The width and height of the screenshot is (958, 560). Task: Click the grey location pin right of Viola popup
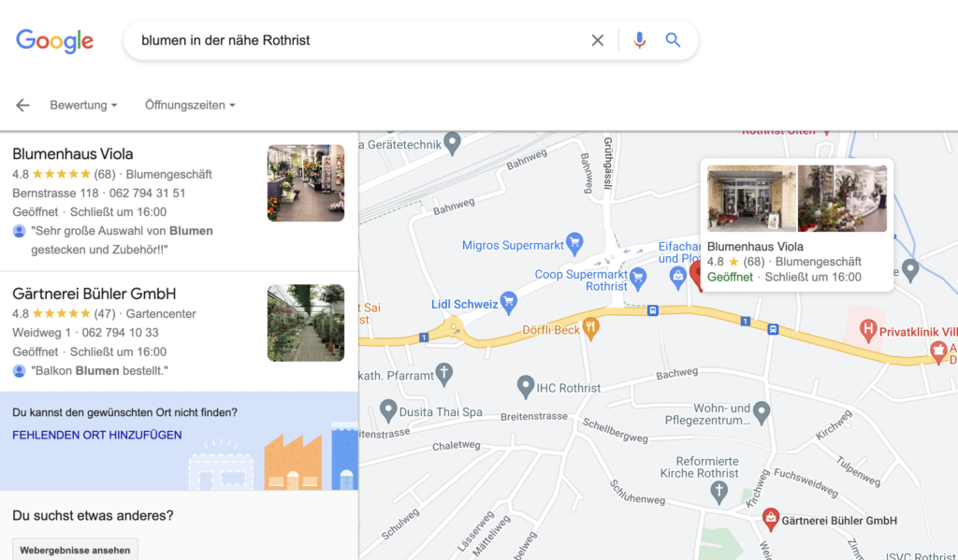(x=910, y=269)
